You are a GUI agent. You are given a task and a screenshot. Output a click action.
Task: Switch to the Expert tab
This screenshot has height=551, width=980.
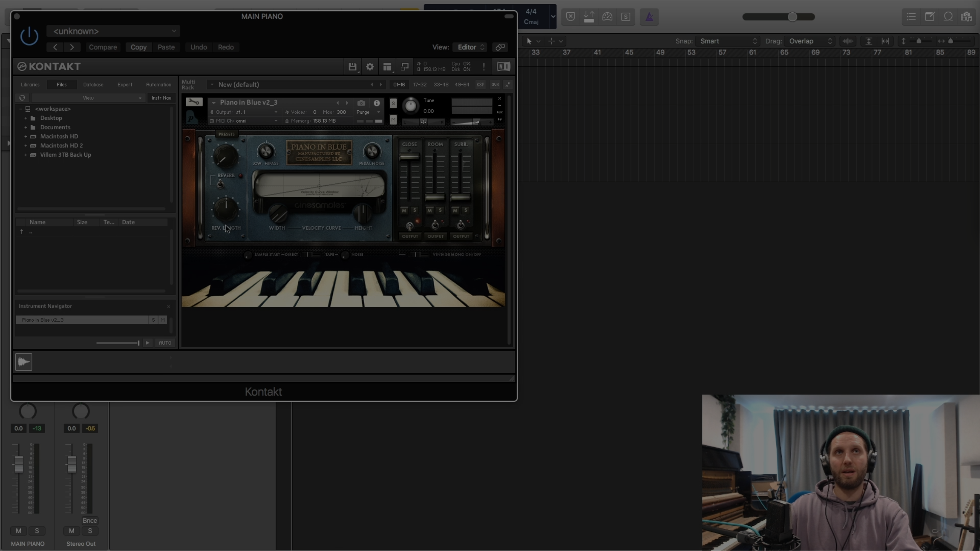point(125,85)
